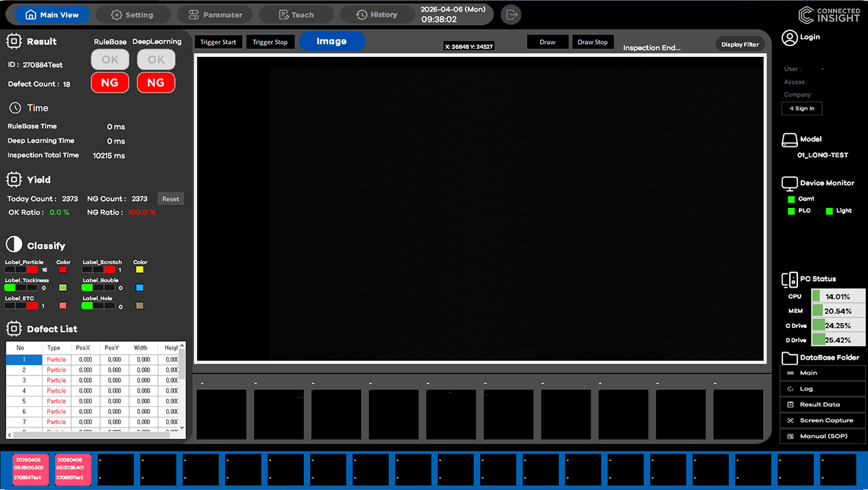This screenshot has width=868, height=490.
Task: Toggle the Label_Tackiness switch
Action: 21,288
